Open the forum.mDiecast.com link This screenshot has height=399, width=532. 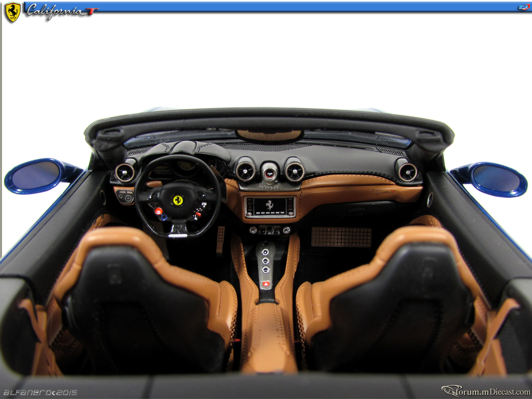pos(486,391)
